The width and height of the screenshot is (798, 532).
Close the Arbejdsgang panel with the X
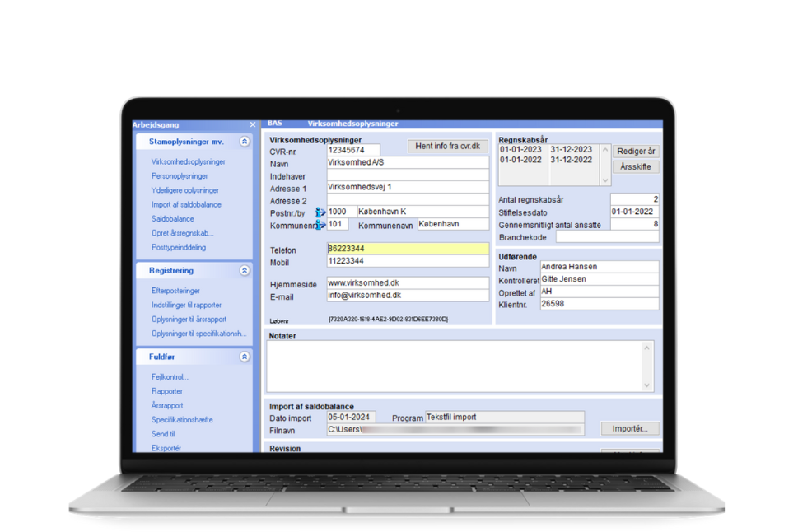pyautogui.click(x=252, y=125)
